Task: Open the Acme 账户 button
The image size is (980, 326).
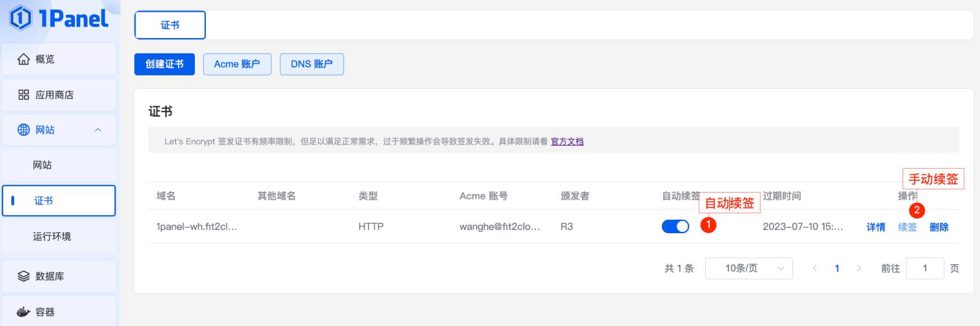Action: pos(237,64)
